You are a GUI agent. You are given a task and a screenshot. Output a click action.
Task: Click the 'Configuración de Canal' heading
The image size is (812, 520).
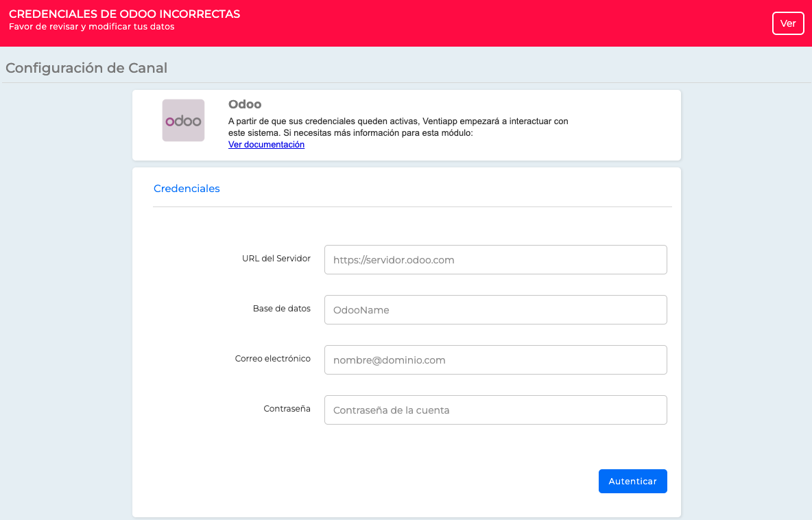pyautogui.click(x=86, y=68)
